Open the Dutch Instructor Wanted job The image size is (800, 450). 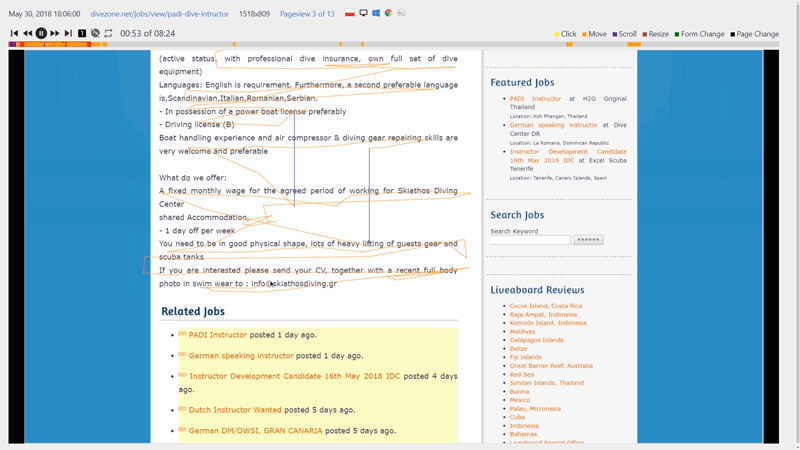click(x=235, y=410)
